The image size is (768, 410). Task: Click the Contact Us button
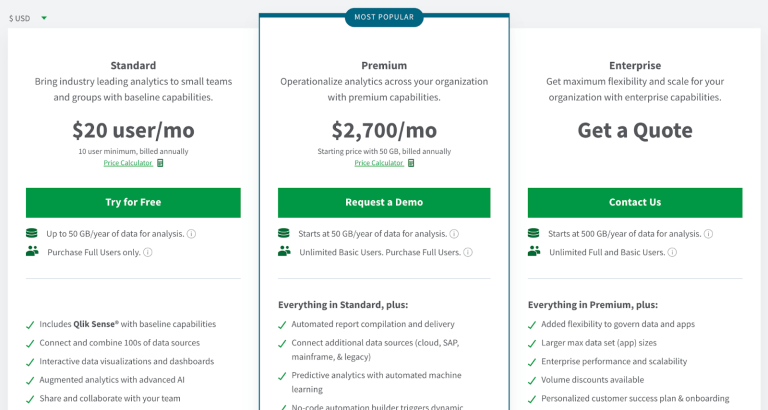[x=635, y=202]
